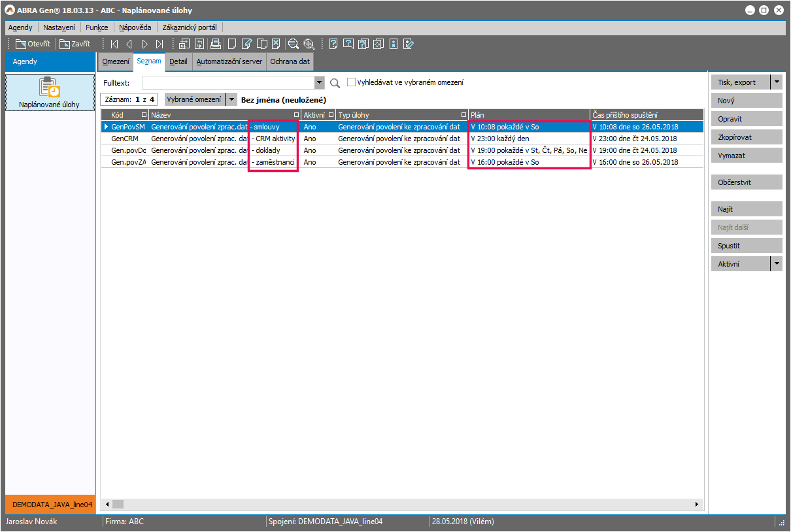Enable Vyhledávat ve vybraném omezení checkbox
The width and height of the screenshot is (791, 532).
point(352,82)
